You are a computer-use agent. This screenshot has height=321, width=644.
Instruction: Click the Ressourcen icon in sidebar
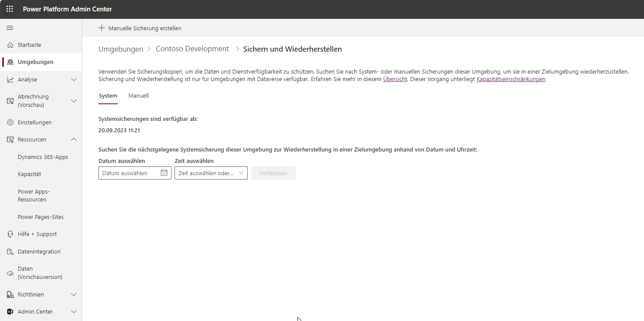pos(10,140)
